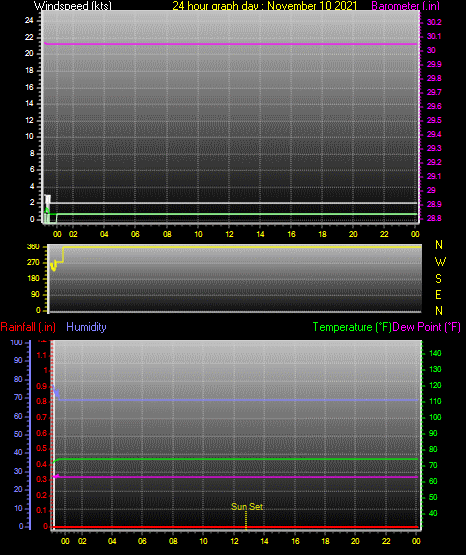The image size is (466, 555).
Task: Click the Temperature (°F) legend label
Action: pyautogui.click(x=352, y=327)
